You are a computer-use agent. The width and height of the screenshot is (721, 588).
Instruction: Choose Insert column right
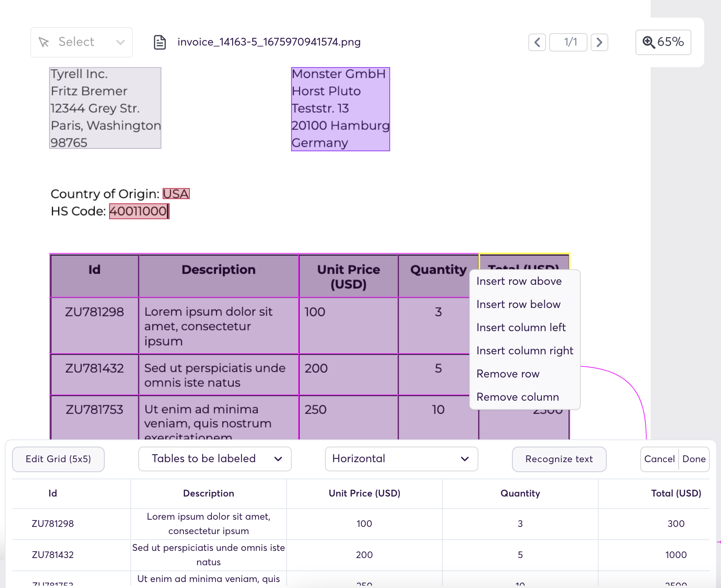525,351
